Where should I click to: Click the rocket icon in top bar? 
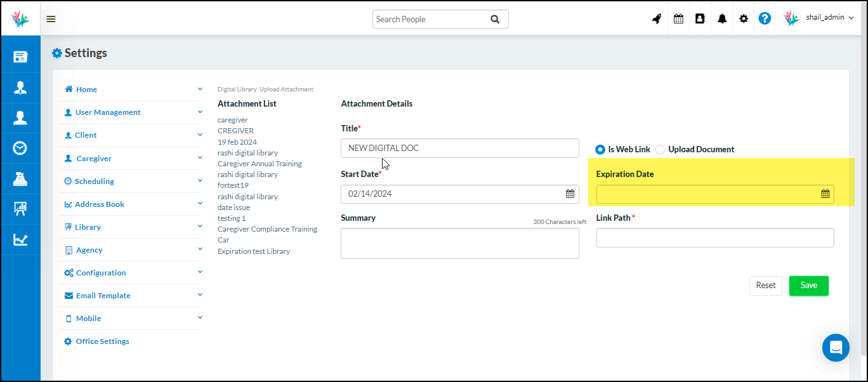657,19
